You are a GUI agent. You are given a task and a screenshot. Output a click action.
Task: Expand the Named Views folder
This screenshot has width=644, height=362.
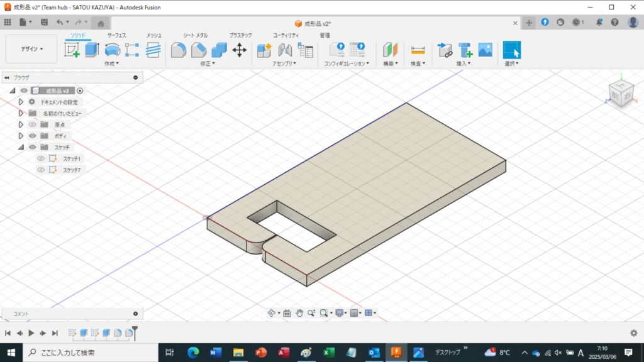coord(21,113)
